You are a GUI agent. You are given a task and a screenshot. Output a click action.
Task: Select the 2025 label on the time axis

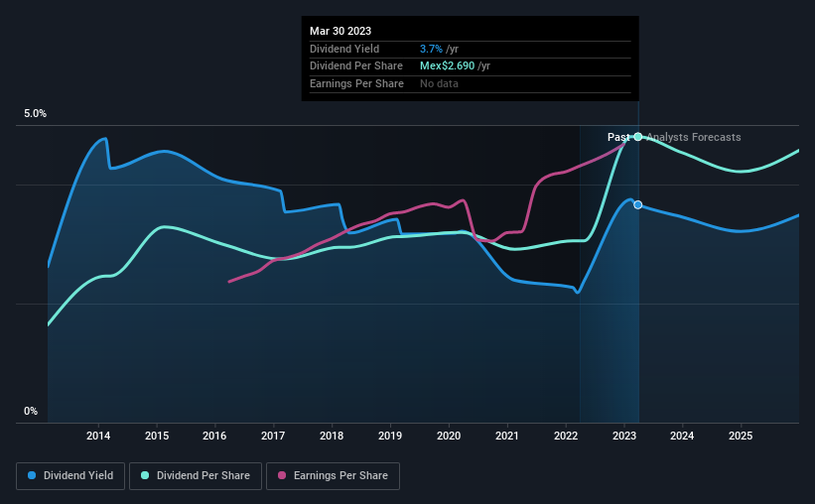[741, 436]
